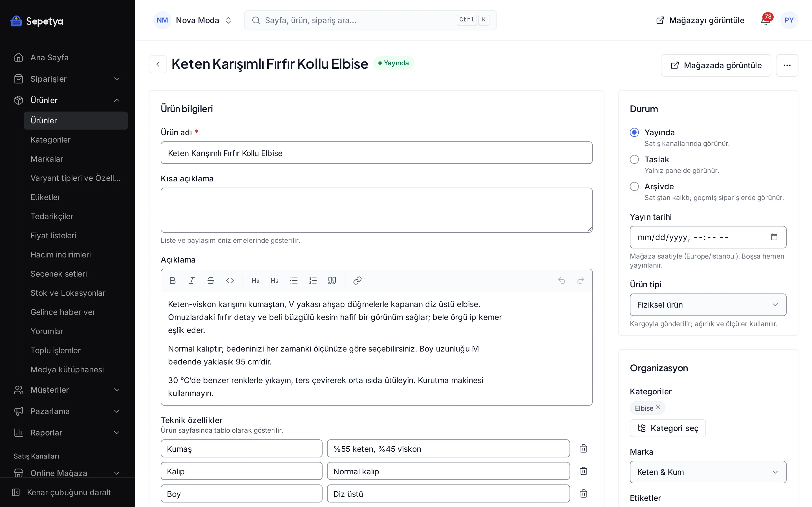Apply strikethrough formatting in the editor
Image resolution: width=812 pixels, height=507 pixels.
[210, 280]
